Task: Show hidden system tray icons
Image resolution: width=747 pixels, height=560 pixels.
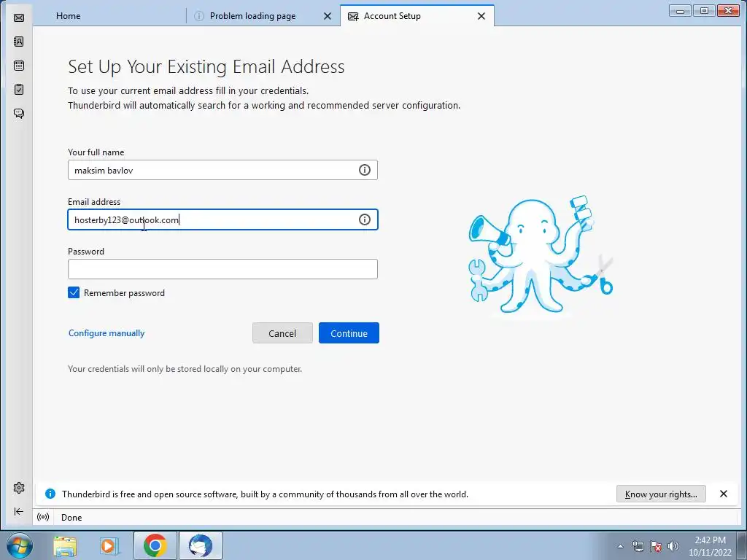Action: tap(620, 546)
